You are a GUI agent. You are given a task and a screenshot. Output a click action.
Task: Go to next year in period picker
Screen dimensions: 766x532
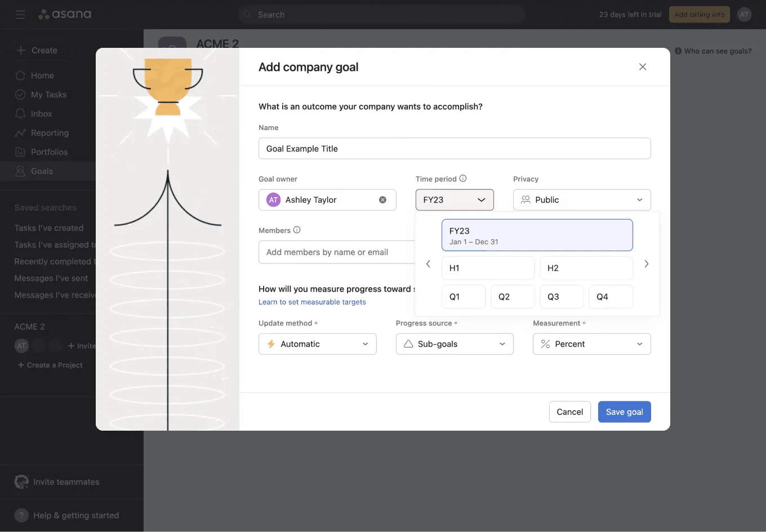coord(646,264)
